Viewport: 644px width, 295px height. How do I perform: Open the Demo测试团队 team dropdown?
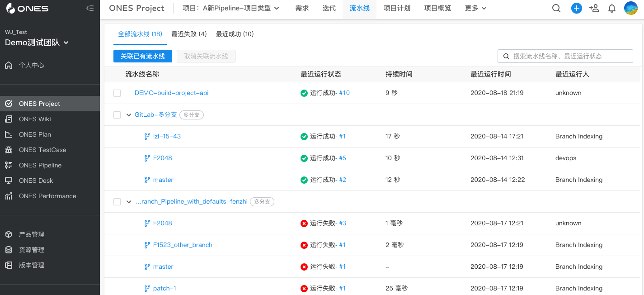pyautogui.click(x=37, y=43)
